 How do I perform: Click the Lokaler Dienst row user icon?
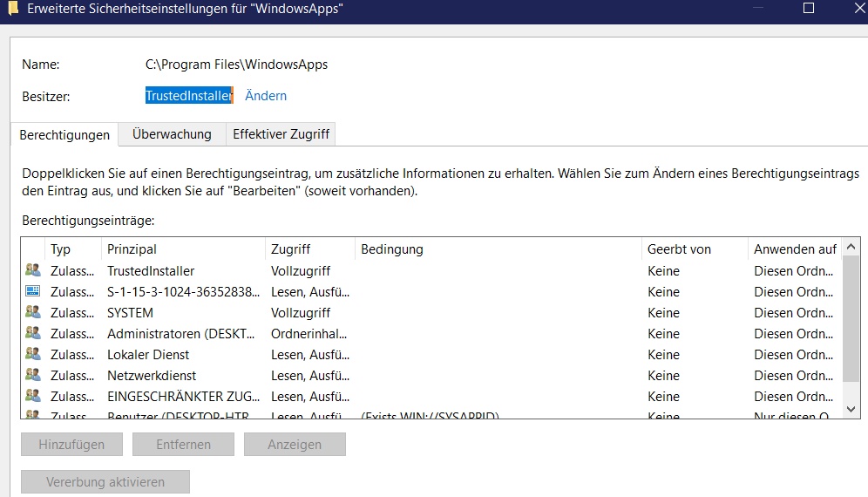(x=32, y=354)
